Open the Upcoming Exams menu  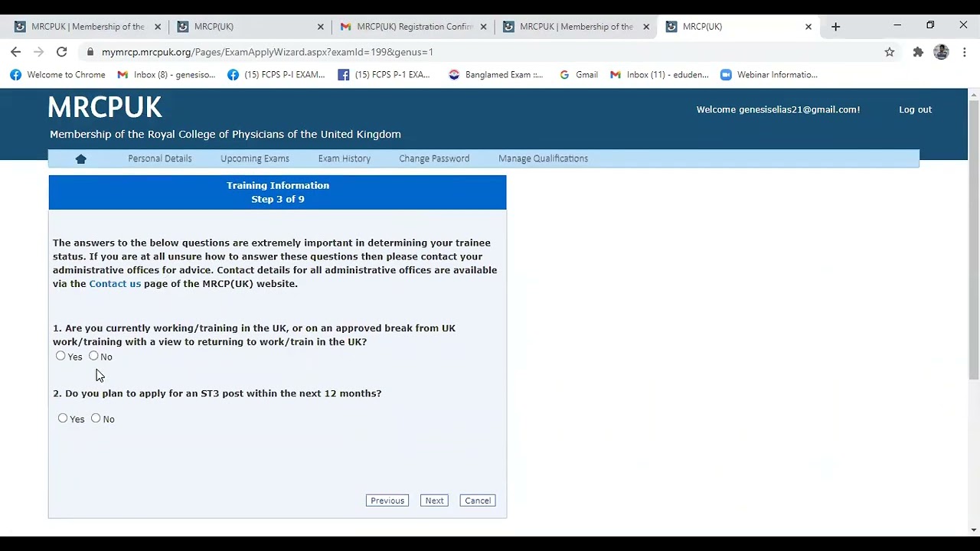click(255, 158)
